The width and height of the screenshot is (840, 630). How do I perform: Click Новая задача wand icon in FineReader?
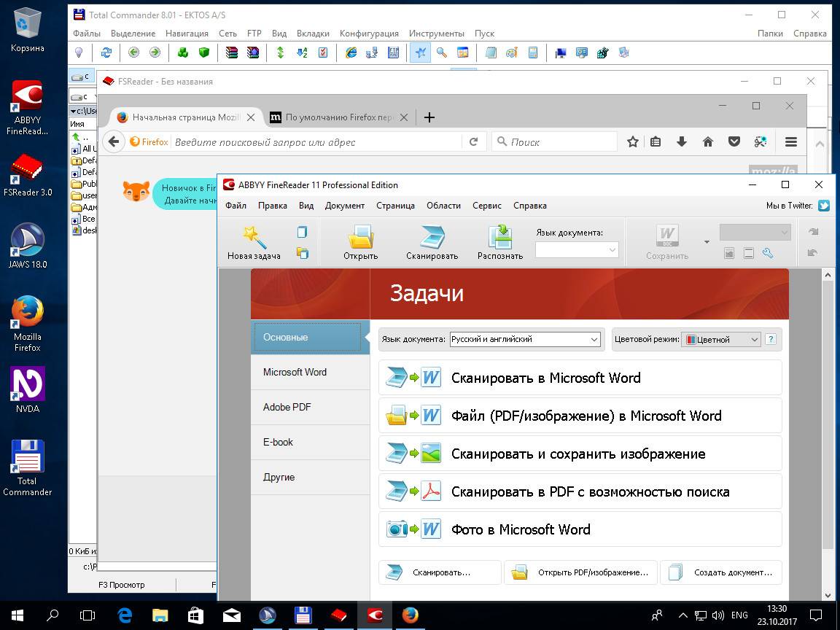click(x=254, y=237)
